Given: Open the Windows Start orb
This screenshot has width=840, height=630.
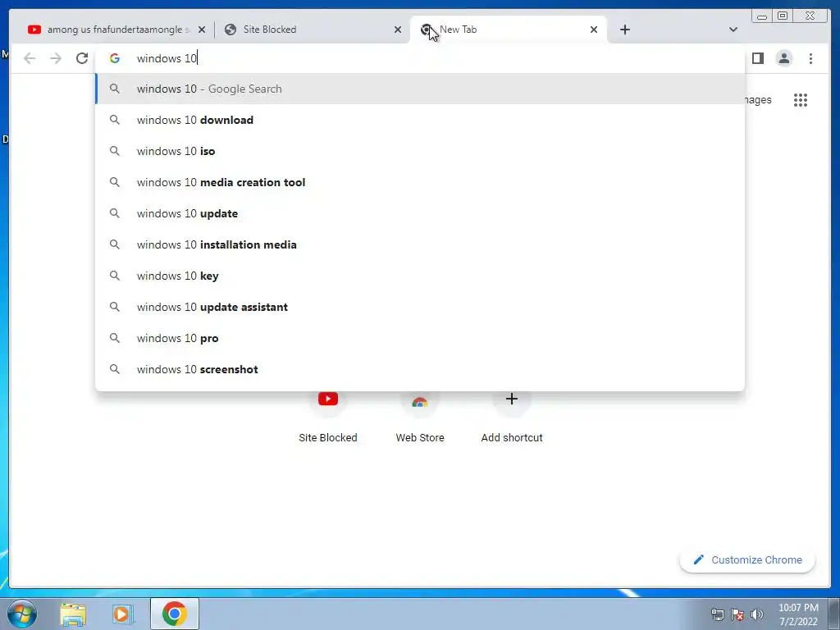Looking at the screenshot, I should (x=22, y=614).
